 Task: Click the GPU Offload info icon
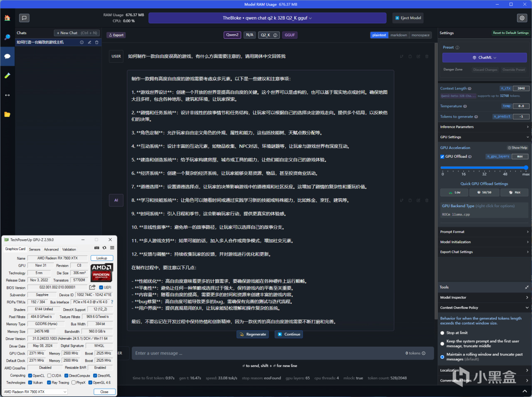tap(470, 156)
